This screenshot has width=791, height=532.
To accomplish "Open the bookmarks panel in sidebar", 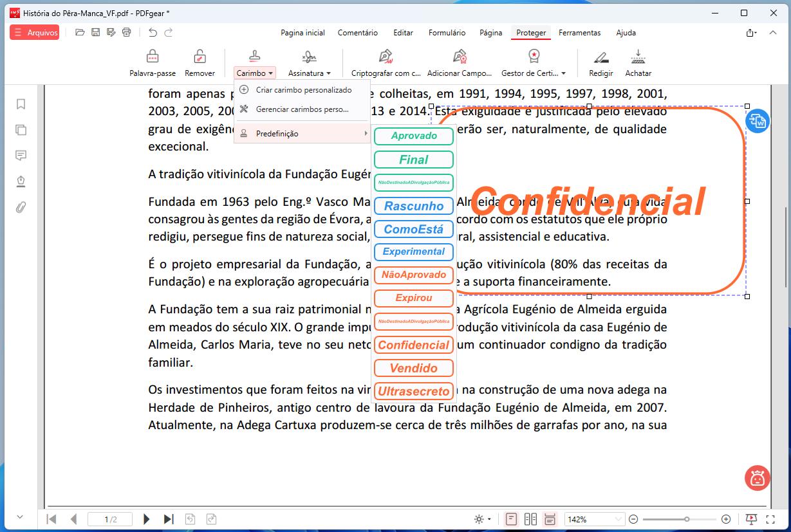I will pyautogui.click(x=21, y=104).
